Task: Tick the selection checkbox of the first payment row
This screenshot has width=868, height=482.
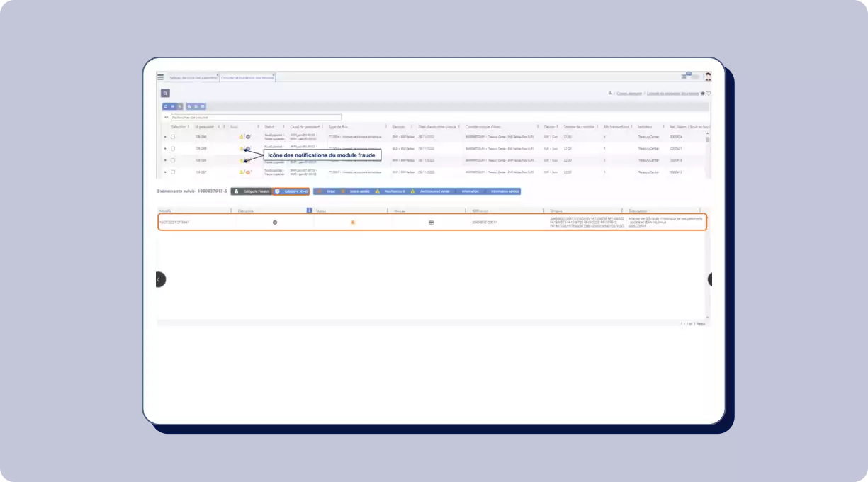Action: 173,137
